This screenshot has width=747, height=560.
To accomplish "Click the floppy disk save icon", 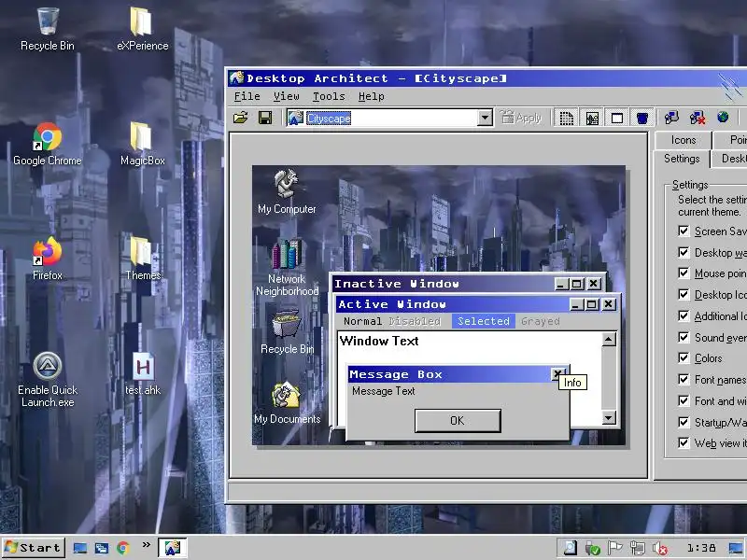I will click(265, 118).
